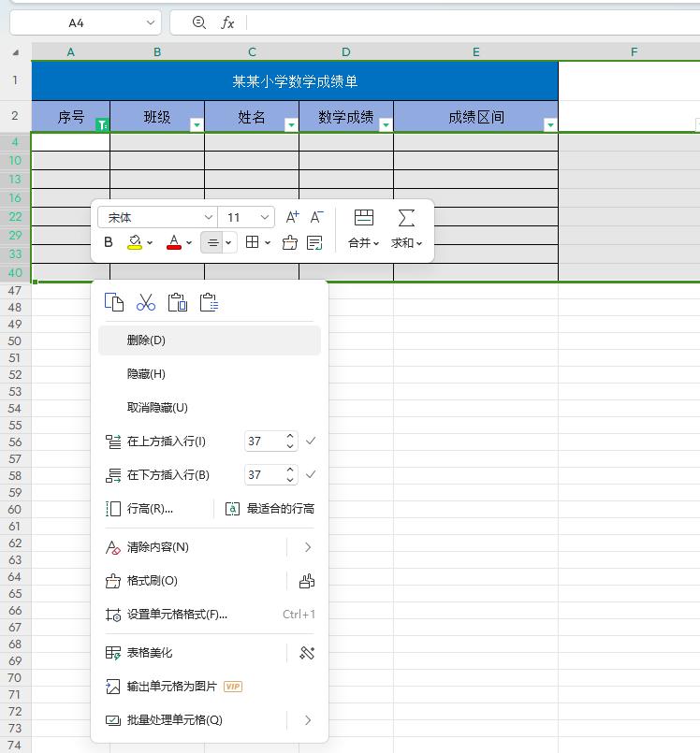Apply yellow fill highlight color

(135, 242)
